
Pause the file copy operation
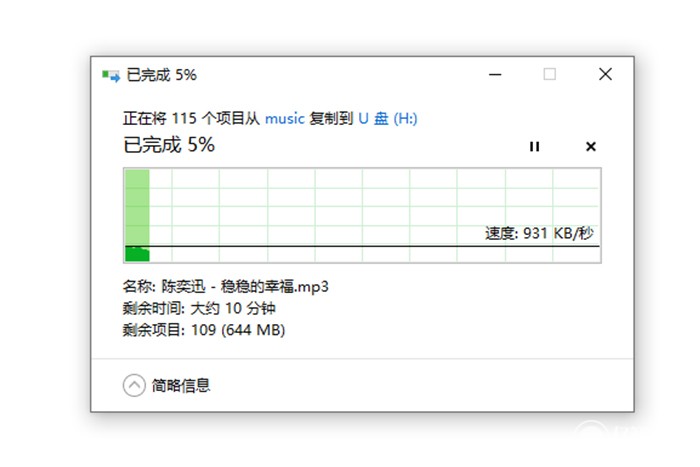point(534,147)
